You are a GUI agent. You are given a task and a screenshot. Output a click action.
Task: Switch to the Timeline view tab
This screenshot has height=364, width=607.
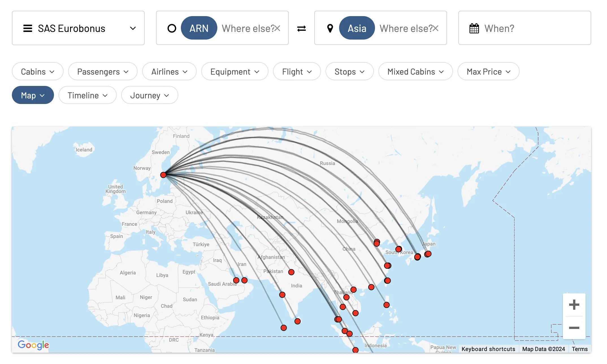click(87, 95)
